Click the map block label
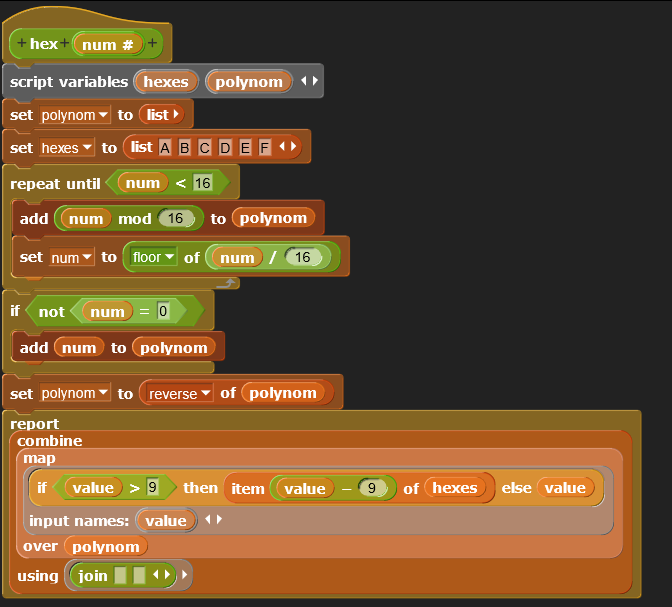 point(39,458)
